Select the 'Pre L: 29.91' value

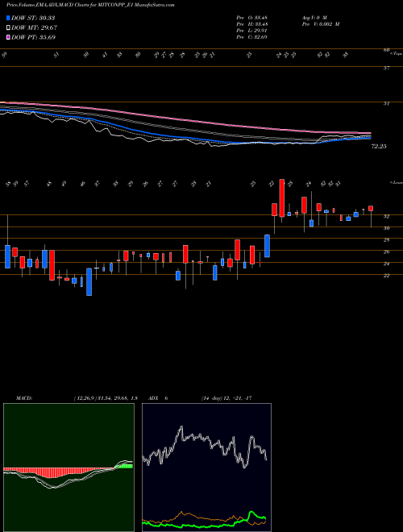(251, 31)
